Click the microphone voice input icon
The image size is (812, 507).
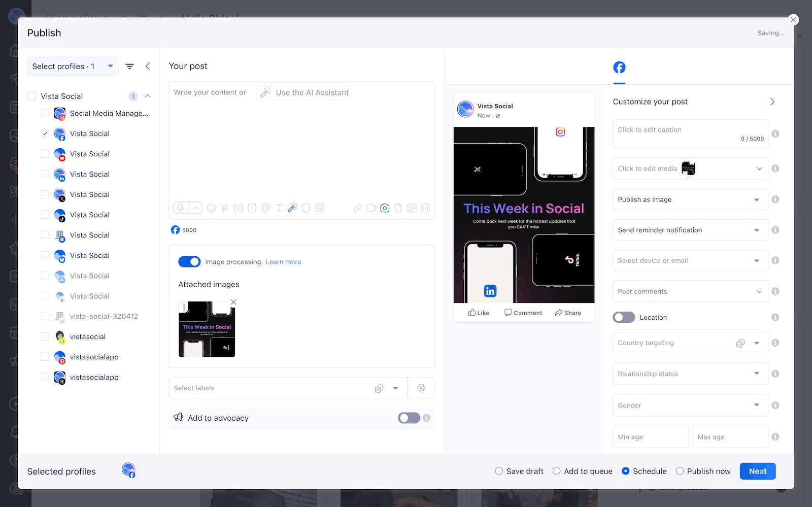click(180, 208)
